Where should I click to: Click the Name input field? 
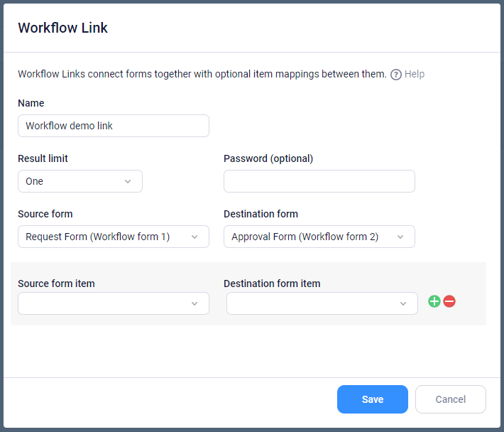(x=114, y=126)
